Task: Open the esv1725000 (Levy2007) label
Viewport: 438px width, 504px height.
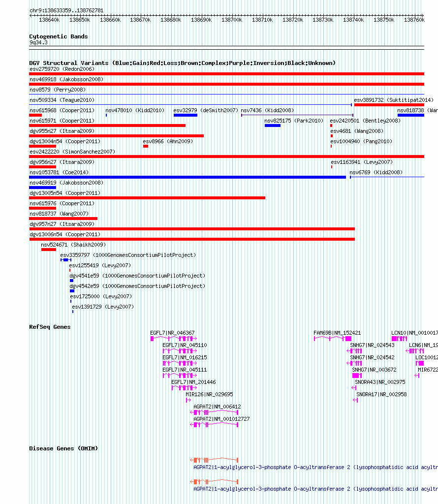Action: 101,296
